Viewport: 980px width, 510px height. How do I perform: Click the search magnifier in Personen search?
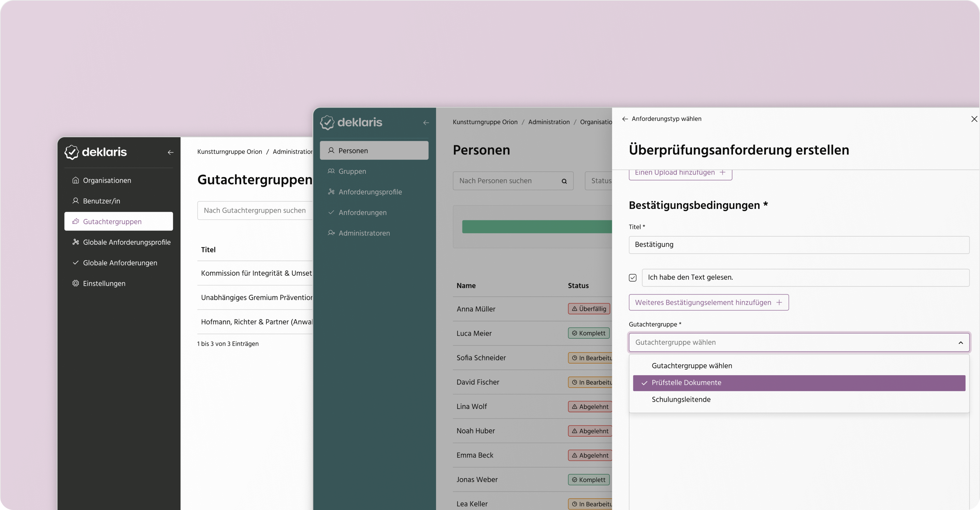(564, 181)
